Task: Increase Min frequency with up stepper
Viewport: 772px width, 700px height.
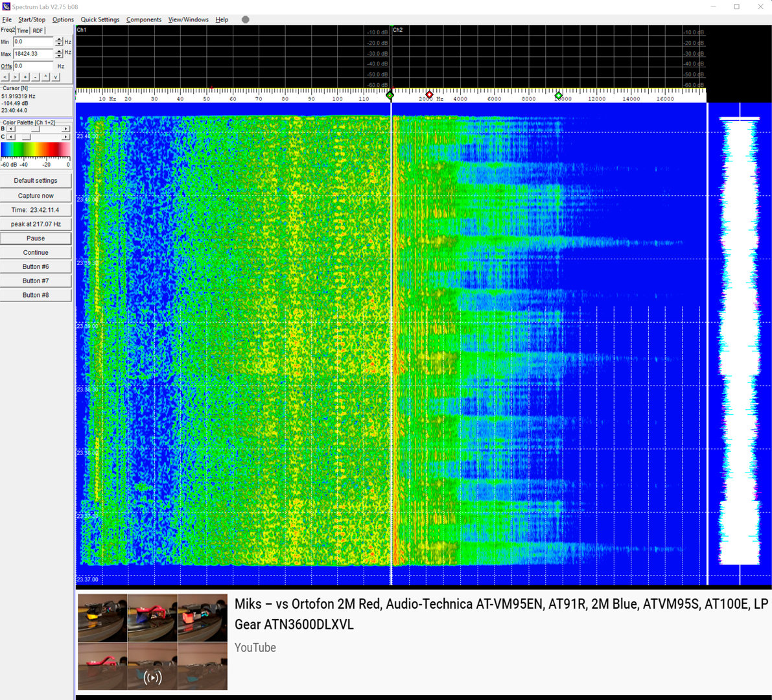Action: click(x=59, y=40)
